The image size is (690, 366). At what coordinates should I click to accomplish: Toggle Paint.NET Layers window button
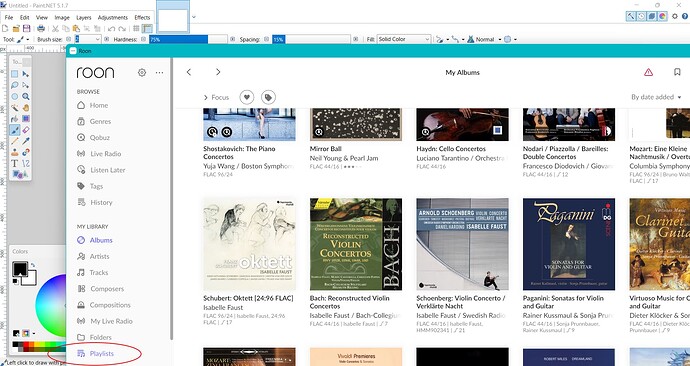(652, 16)
